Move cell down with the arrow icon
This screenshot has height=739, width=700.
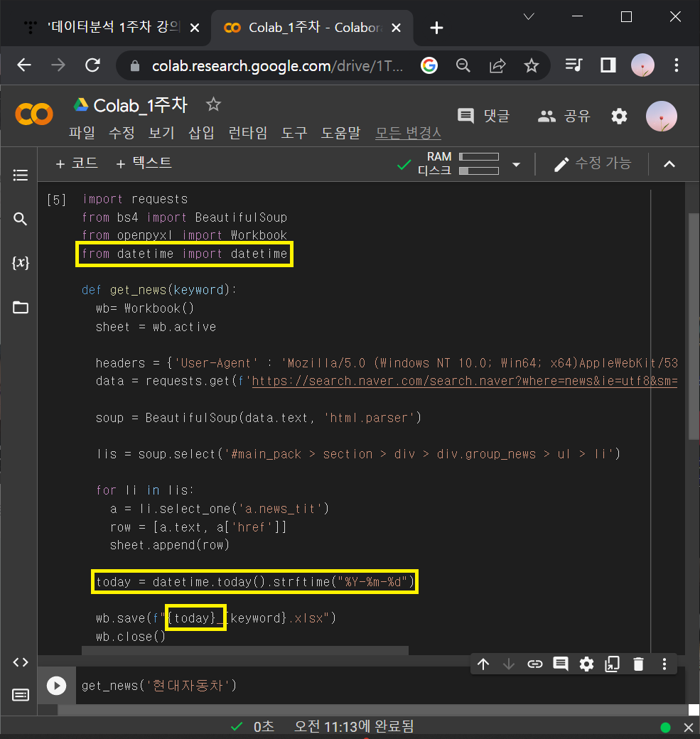tap(509, 664)
